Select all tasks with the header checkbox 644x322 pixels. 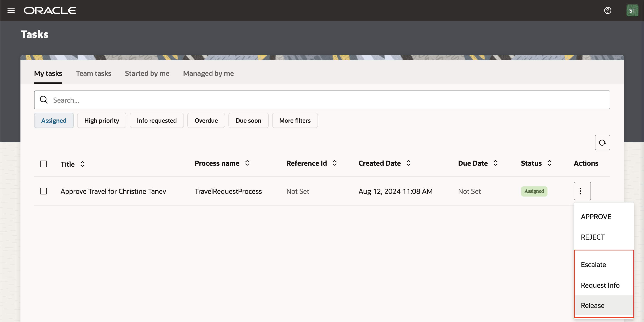tap(43, 164)
